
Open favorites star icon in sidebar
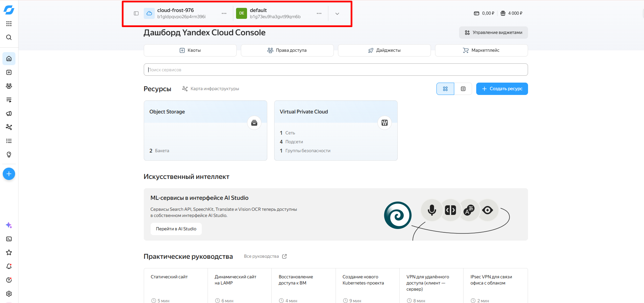click(9, 253)
